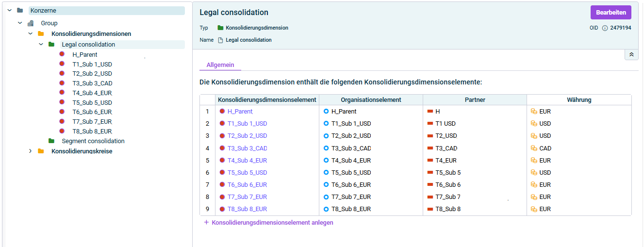The width and height of the screenshot is (644, 247).
Task: Select T7_Sub 7_EUR in the tree
Action: (x=92, y=122)
